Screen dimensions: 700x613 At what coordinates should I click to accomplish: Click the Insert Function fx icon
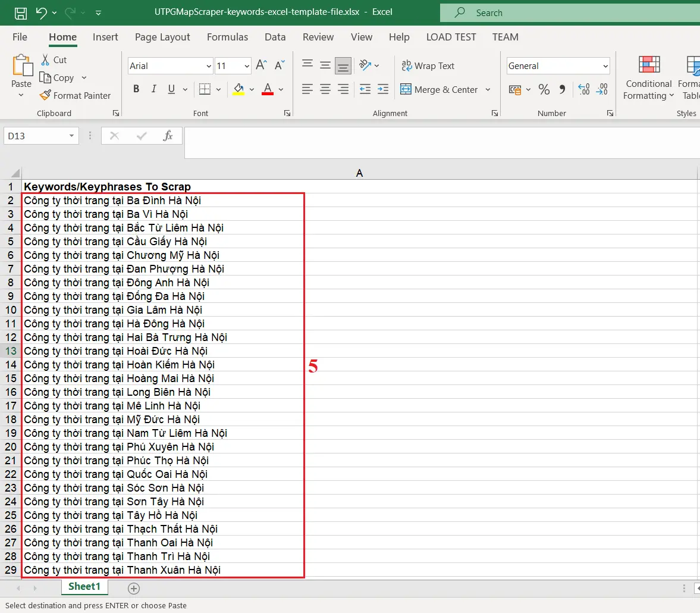click(168, 136)
